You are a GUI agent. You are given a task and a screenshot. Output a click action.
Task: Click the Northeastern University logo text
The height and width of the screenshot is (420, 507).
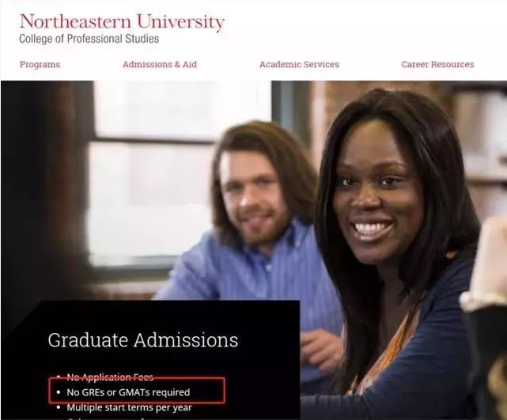click(122, 21)
